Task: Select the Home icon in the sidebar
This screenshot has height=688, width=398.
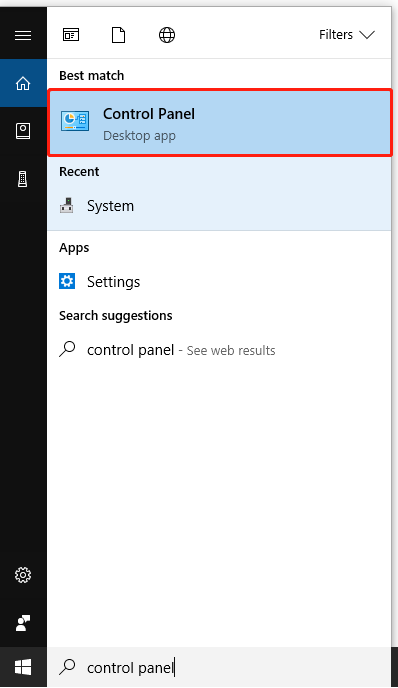Action: 23,83
